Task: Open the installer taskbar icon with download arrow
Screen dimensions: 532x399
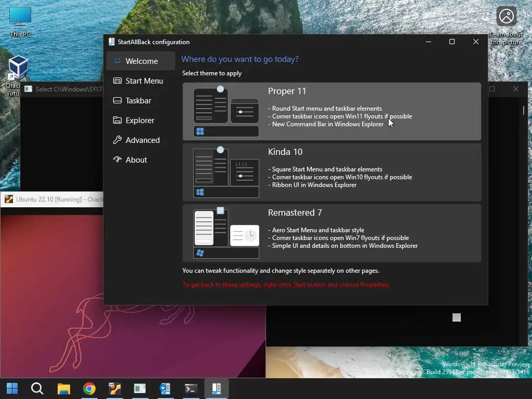Action: (x=165, y=389)
